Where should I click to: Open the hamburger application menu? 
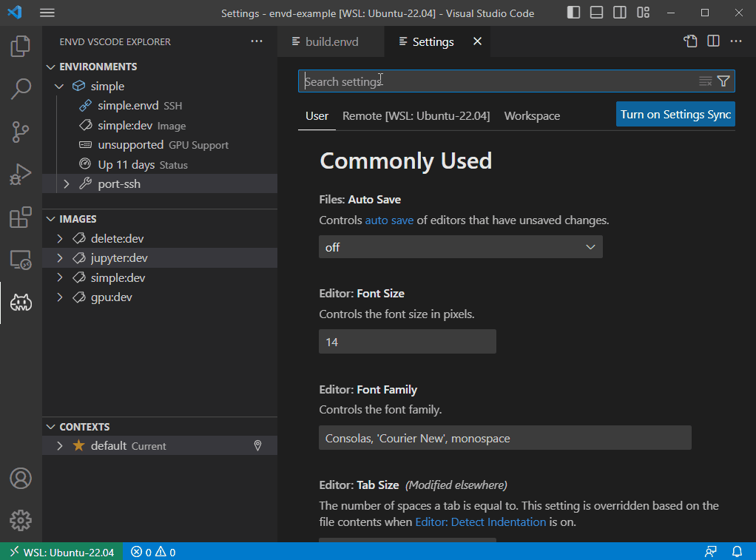(x=47, y=13)
